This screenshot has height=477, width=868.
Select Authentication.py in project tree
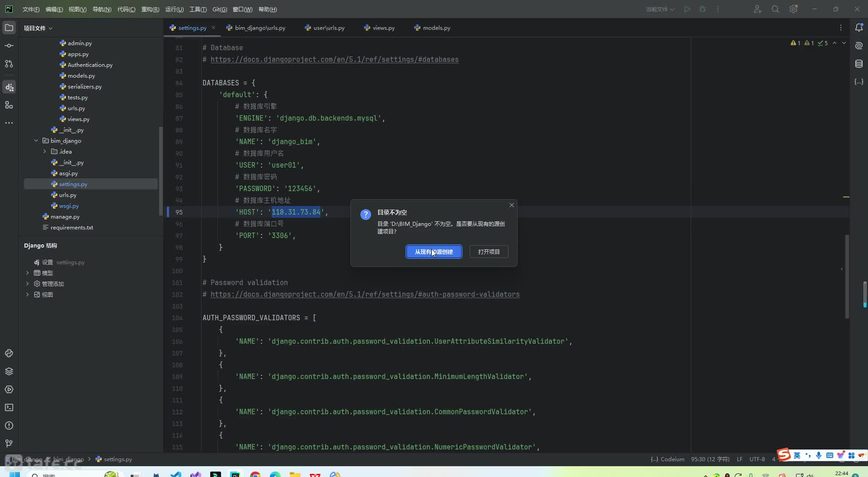point(90,65)
